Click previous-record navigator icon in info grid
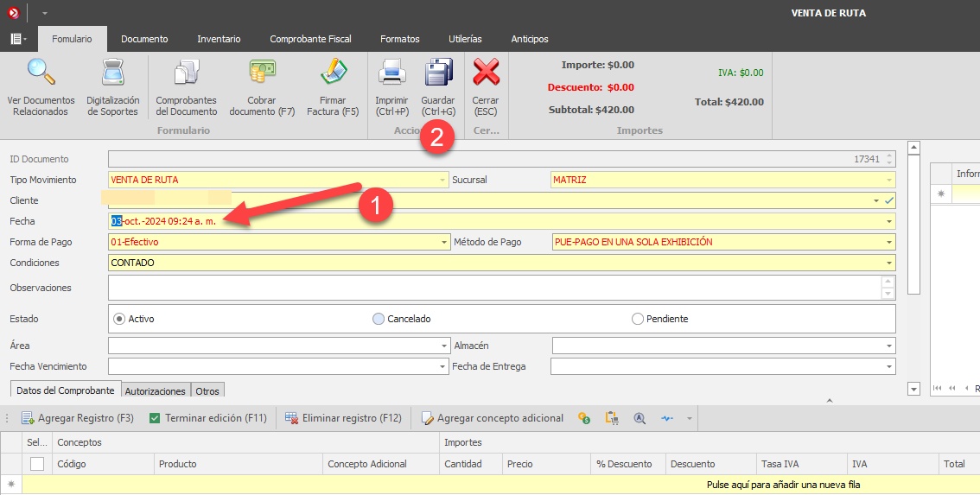Screen dimensions: 980x495 coord(966,388)
